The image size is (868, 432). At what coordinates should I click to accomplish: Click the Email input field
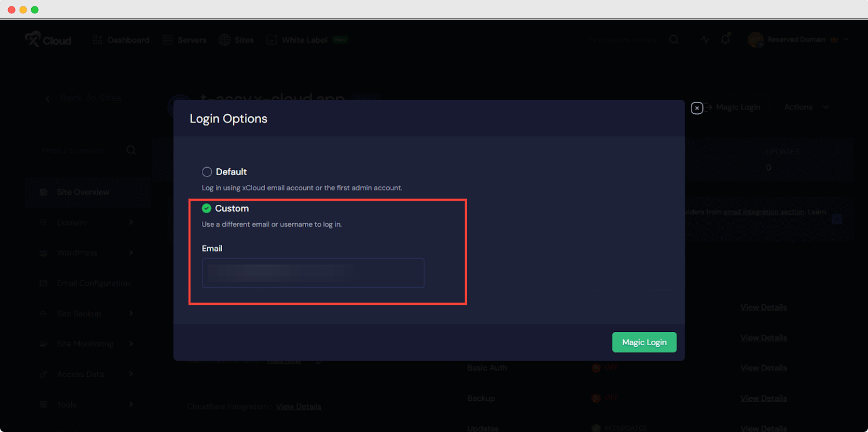point(312,273)
